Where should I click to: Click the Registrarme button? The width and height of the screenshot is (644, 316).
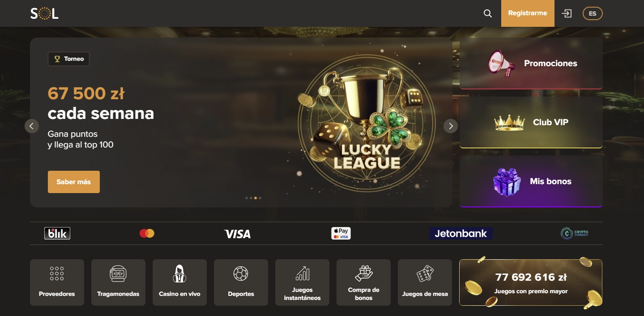point(528,13)
